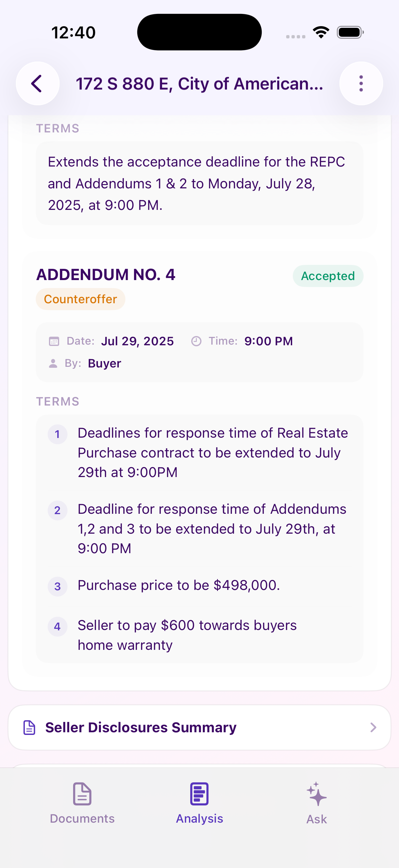The height and width of the screenshot is (868, 399).
Task: Tap term 3 about $498,000 purchase price
Action: tap(179, 586)
